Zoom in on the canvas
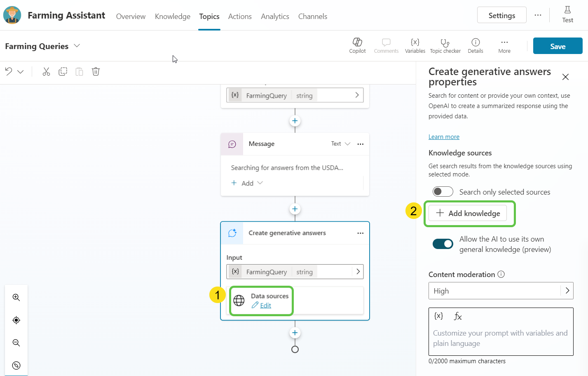 pyautogui.click(x=16, y=298)
